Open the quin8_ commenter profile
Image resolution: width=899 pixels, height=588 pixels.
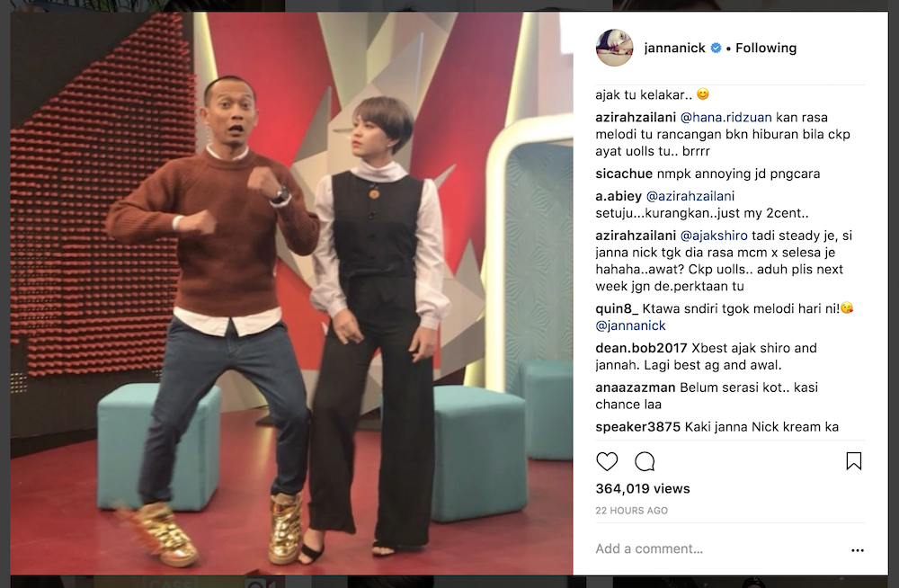click(617, 308)
